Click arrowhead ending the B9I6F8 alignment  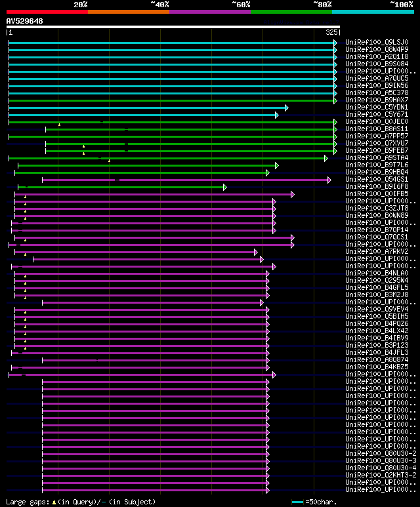[225, 187]
